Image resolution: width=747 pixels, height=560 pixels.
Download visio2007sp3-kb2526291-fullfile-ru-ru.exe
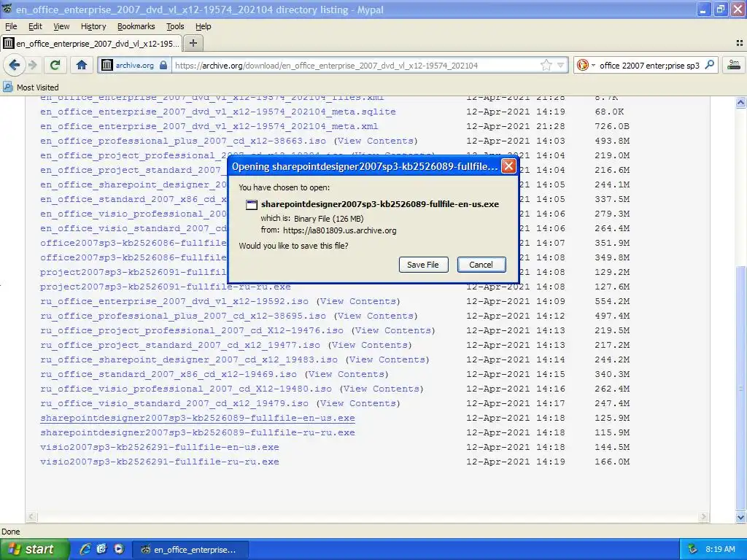pyautogui.click(x=160, y=462)
